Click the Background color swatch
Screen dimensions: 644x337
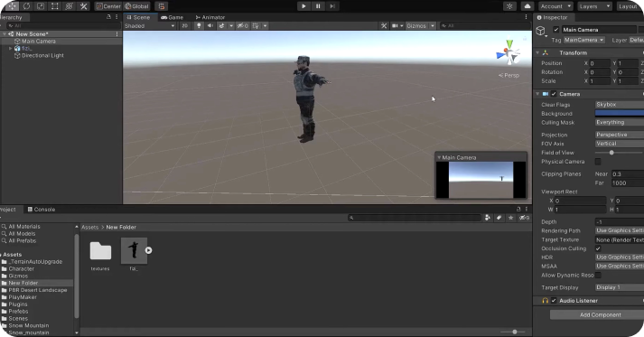coord(620,114)
